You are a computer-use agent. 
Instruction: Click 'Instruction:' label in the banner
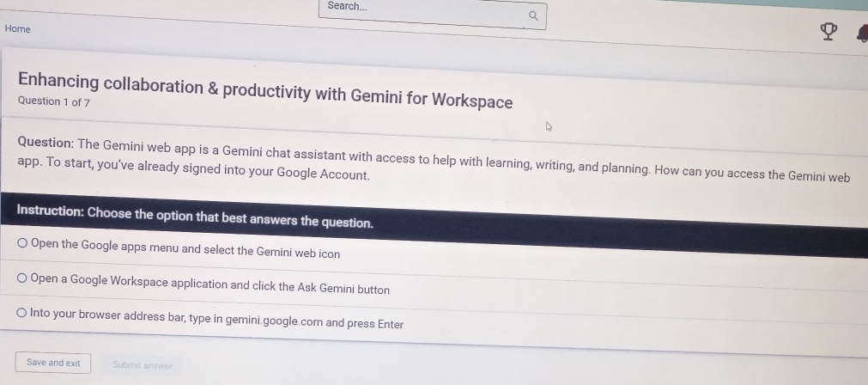[50, 212]
